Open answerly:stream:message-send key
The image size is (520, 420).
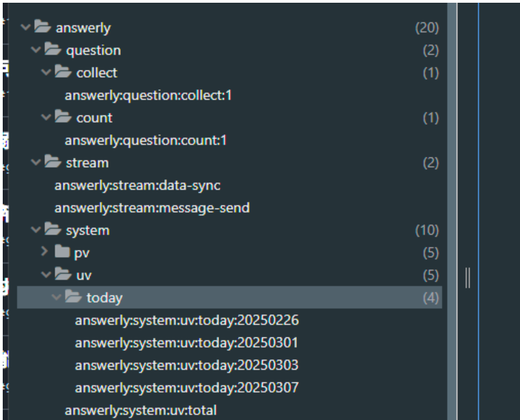[x=151, y=208]
